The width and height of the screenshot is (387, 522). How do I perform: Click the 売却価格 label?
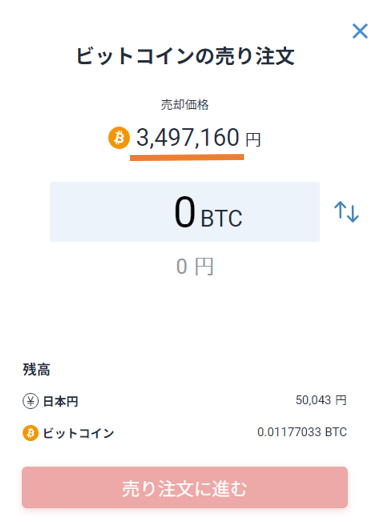point(185,105)
